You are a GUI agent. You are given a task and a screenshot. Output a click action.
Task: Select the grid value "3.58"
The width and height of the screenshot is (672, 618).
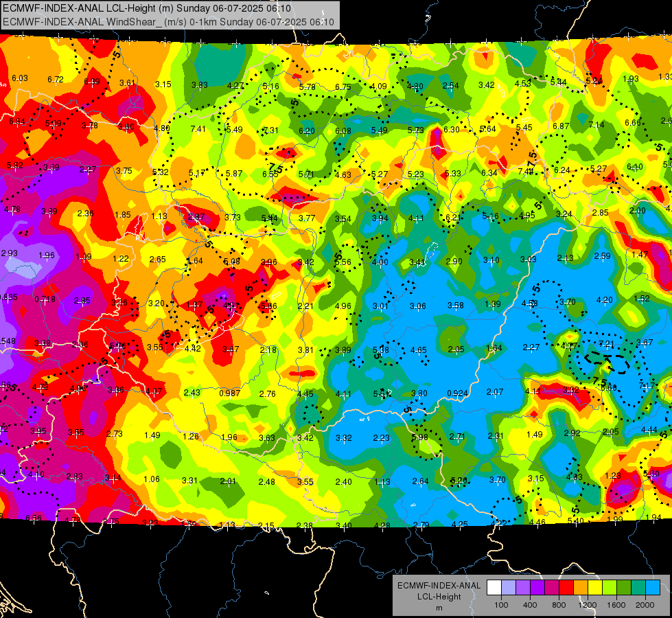pyautogui.click(x=456, y=306)
